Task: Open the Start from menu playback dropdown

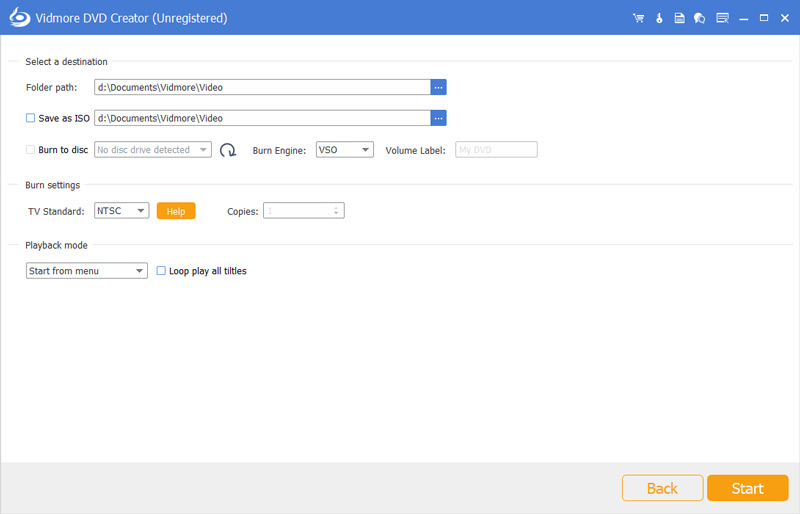Action: click(87, 271)
